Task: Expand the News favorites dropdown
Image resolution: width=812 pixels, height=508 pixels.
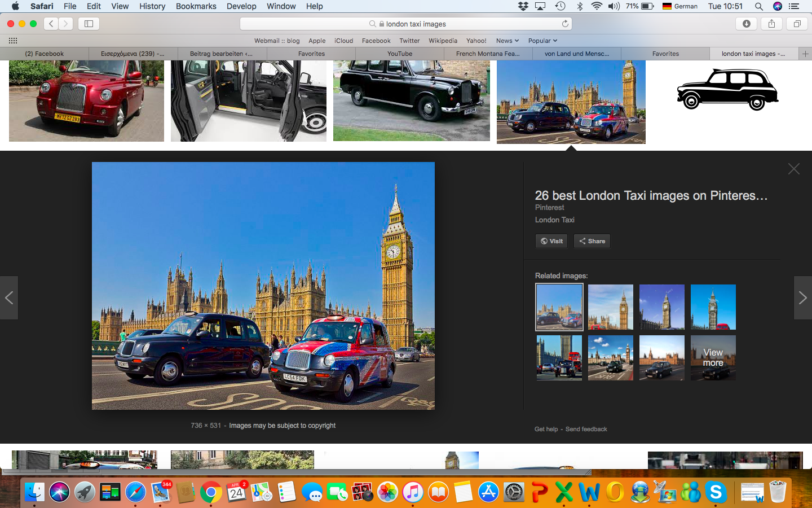Action: click(507, 41)
